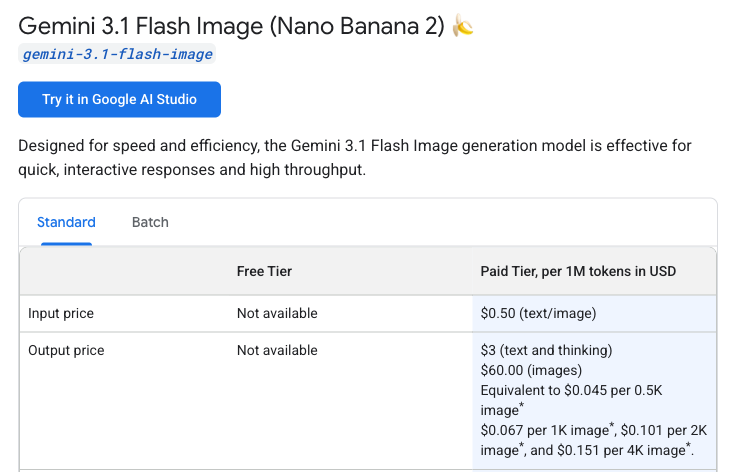734x472 pixels.
Task: Click the Input price row label
Action: point(61,313)
